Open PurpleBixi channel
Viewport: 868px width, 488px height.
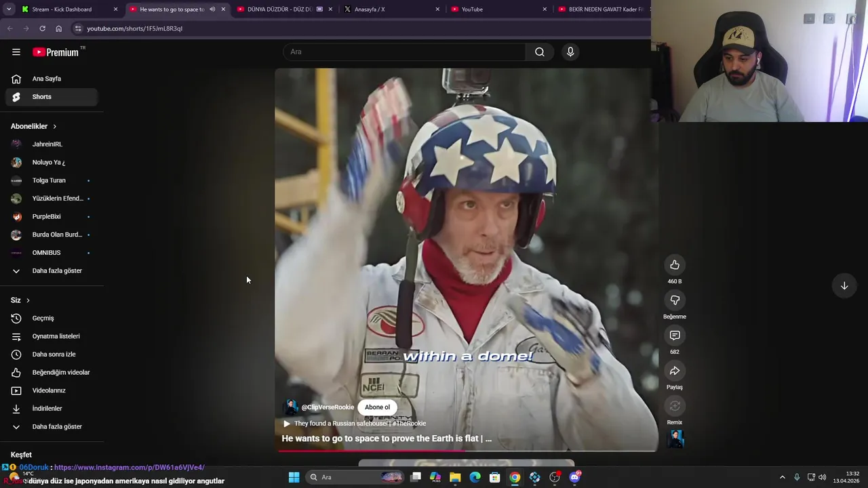52,217
